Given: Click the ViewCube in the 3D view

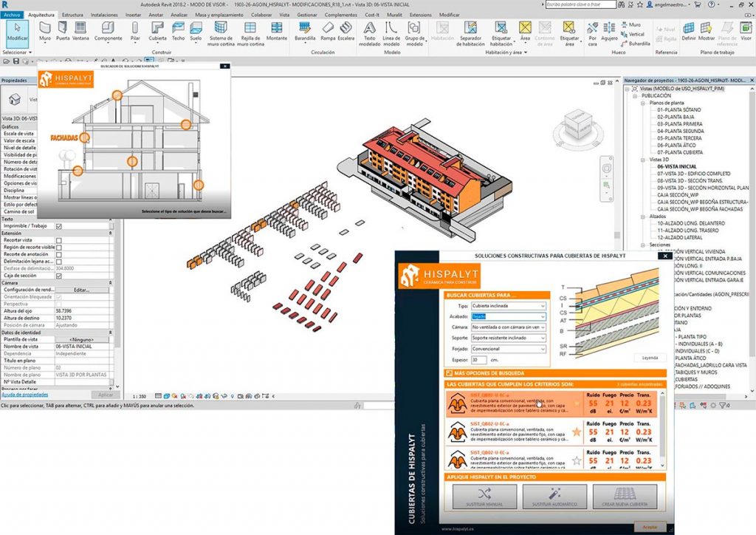Looking at the screenshot, I should click(x=577, y=124).
